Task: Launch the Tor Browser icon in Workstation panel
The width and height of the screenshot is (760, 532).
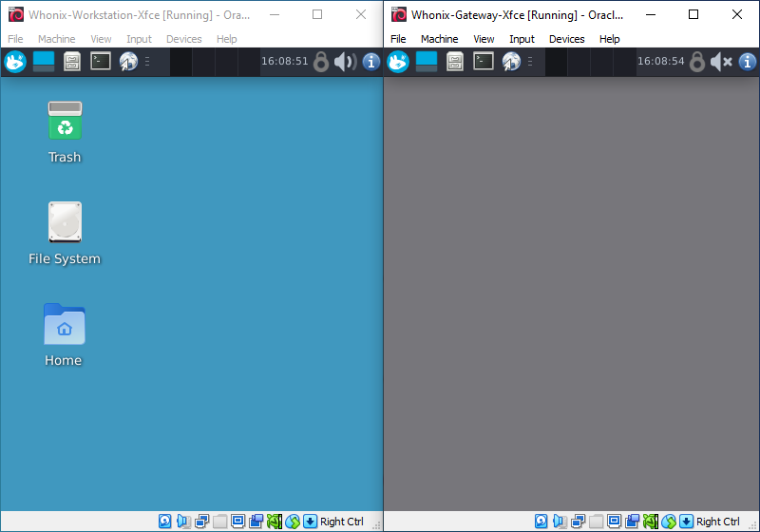Action: pyautogui.click(x=128, y=62)
